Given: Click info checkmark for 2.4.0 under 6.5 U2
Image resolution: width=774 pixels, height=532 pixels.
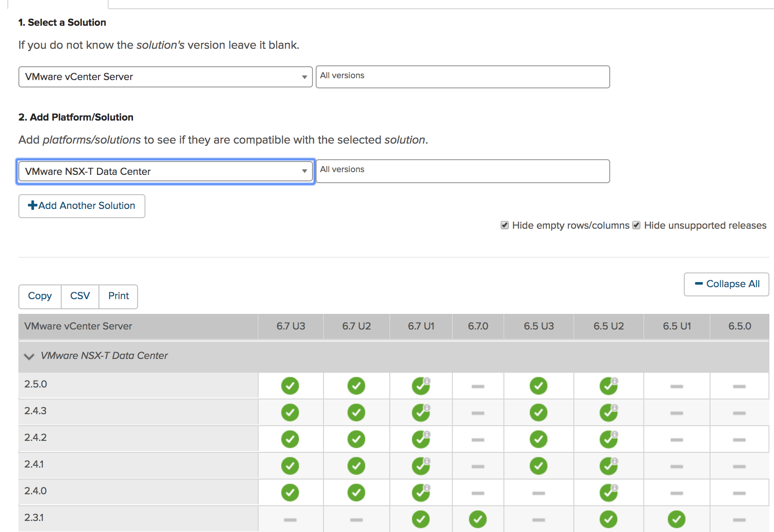Looking at the screenshot, I should [x=609, y=492].
